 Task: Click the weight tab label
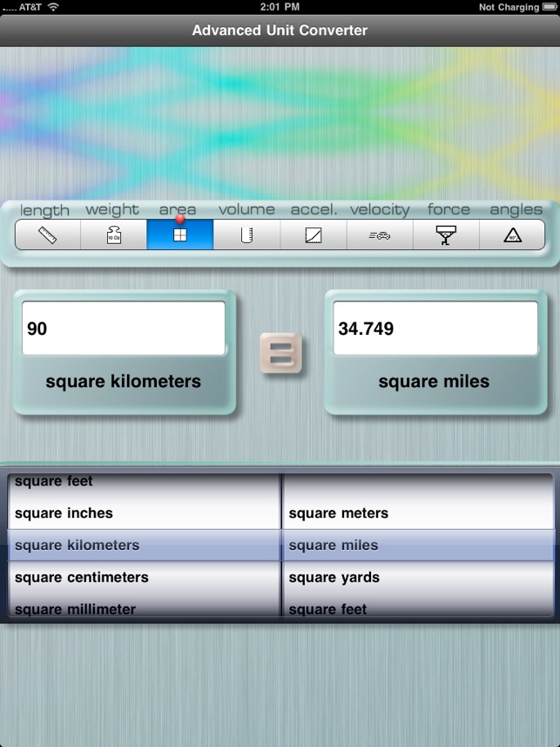coord(112,209)
